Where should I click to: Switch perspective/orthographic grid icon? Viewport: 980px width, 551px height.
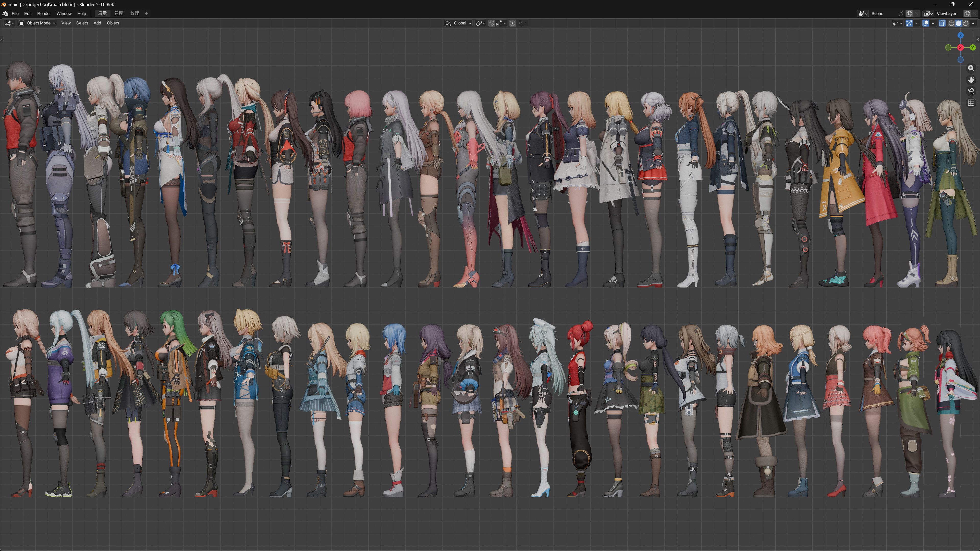click(971, 103)
